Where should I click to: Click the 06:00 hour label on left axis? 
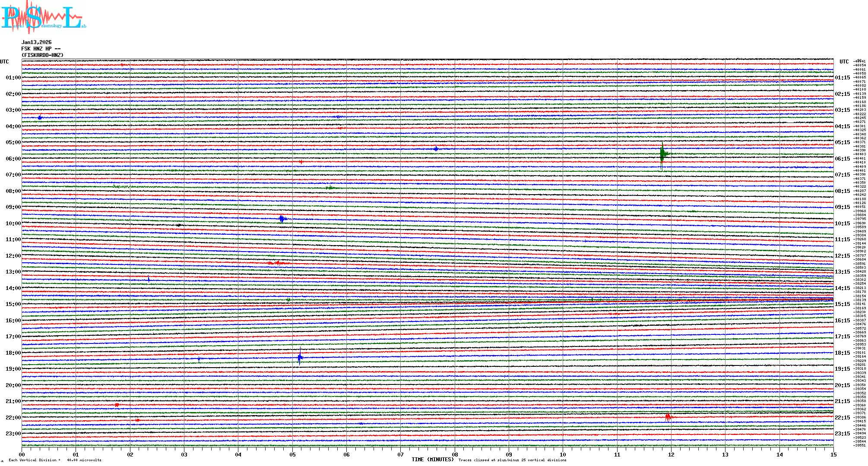(x=13, y=159)
